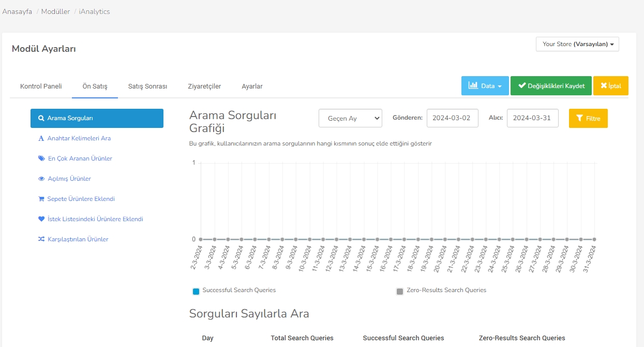Viewport: 644px width, 347px height.
Task: Click the heart icon beside İstek Listesindeki Ürünlere
Action: (x=41, y=219)
